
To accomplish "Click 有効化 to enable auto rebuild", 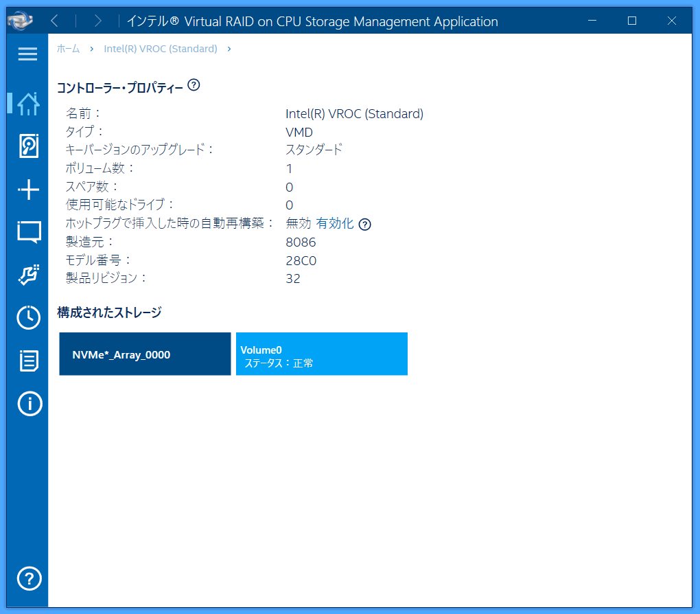I will coord(335,223).
